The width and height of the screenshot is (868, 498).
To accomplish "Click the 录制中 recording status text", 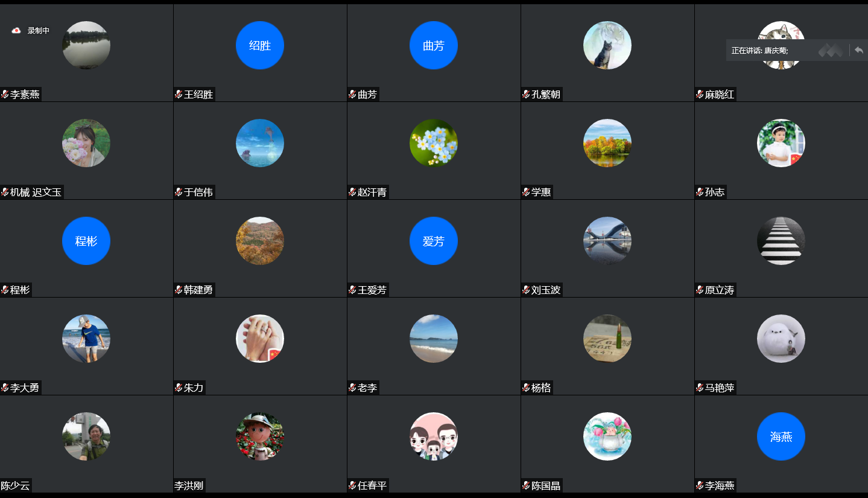I will pyautogui.click(x=39, y=30).
